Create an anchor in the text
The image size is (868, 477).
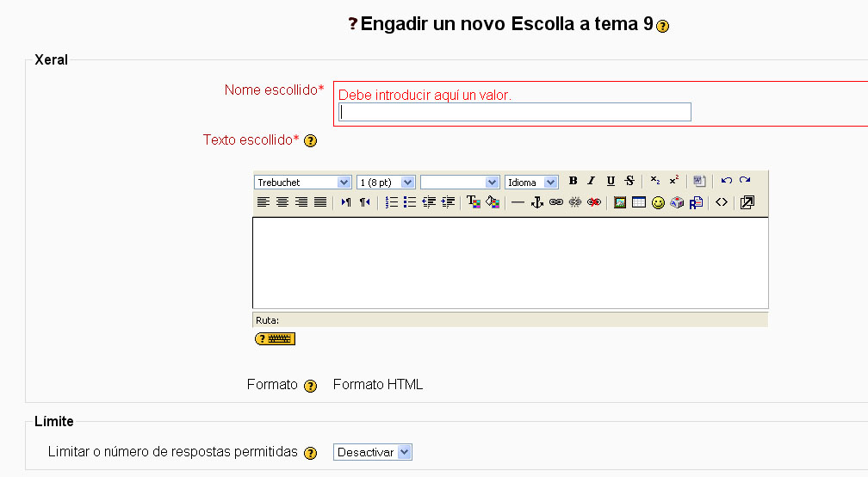pos(537,202)
